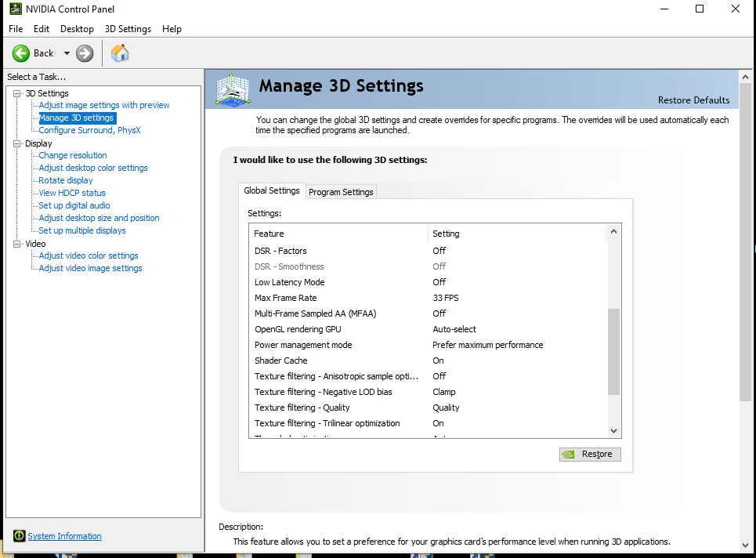This screenshot has width=756, height=558.
Task: Click the Setting column header
Action: point(517,234)
